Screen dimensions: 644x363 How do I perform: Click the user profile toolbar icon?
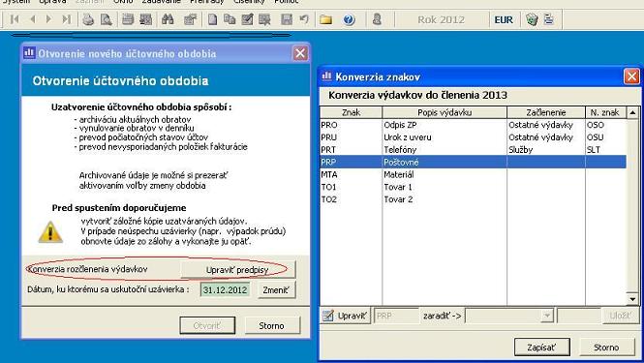tap(377, 19)
